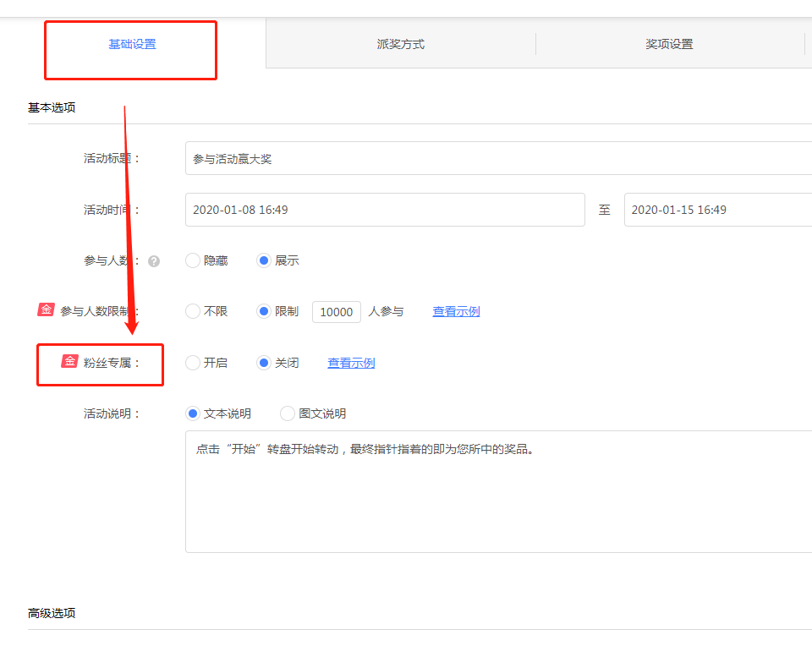Open the end time field 2020-01-15 16:49

click(x=717, y=210)
